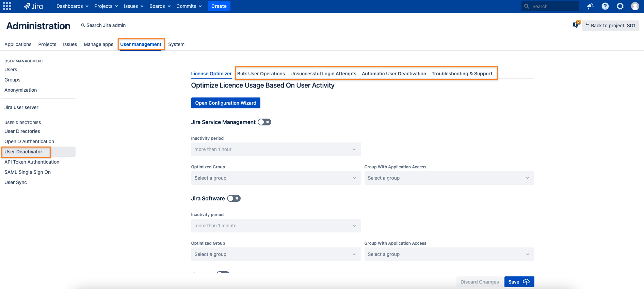Click Open Configuration Wizard
The height and width of the screenshot is (289, 644).
tap(226, 103)
